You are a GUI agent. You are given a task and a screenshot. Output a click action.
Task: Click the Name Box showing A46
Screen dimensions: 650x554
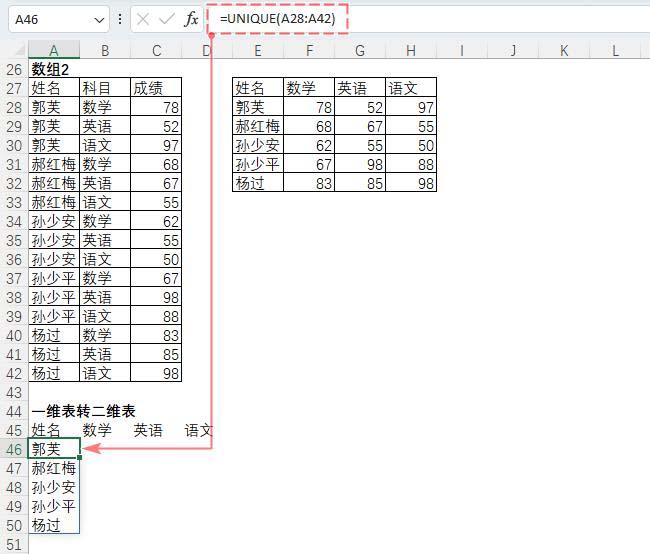50,19
